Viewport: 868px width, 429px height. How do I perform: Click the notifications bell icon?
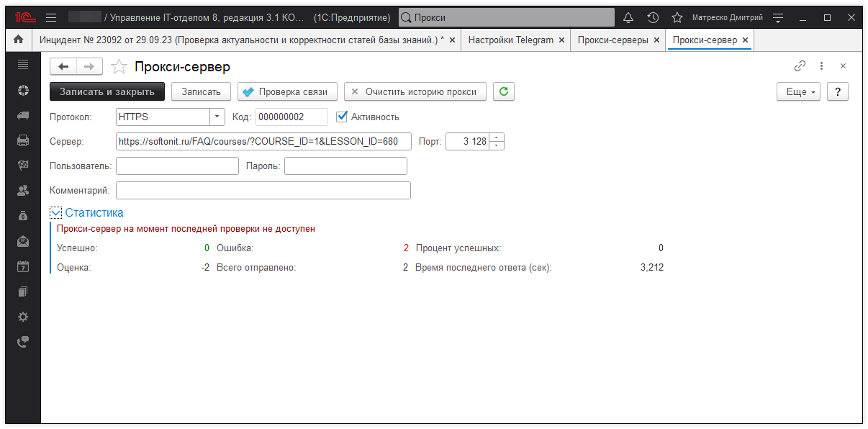[x=628, y=17]
